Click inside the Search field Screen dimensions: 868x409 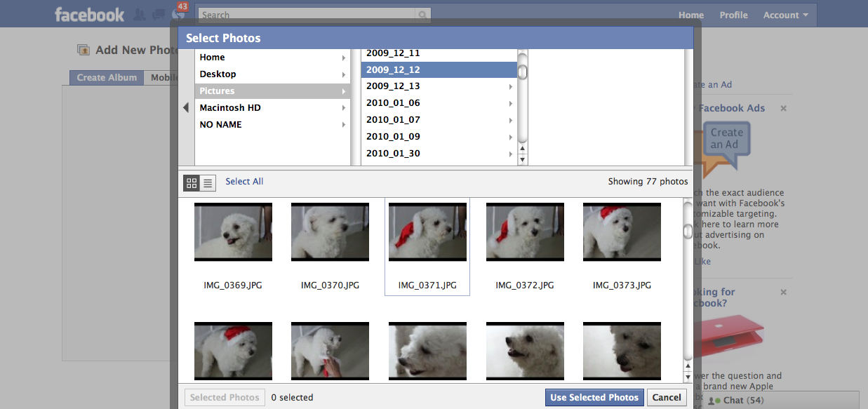tap(309, 15)
